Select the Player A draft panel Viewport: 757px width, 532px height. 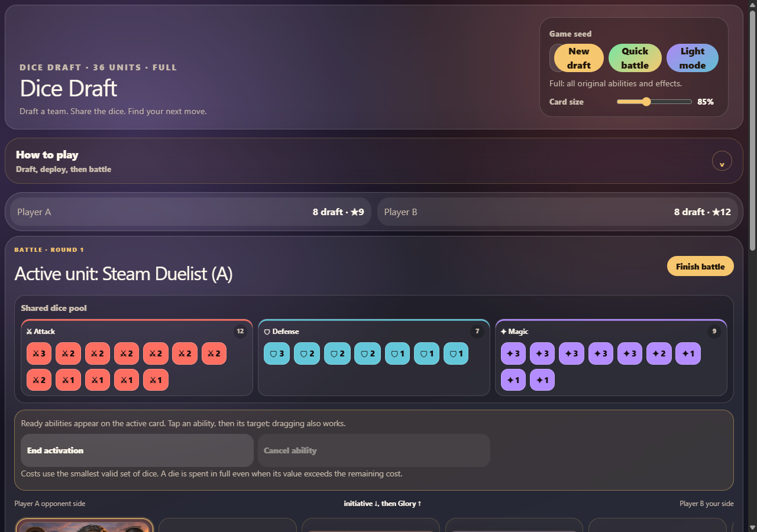coord(190,212)
